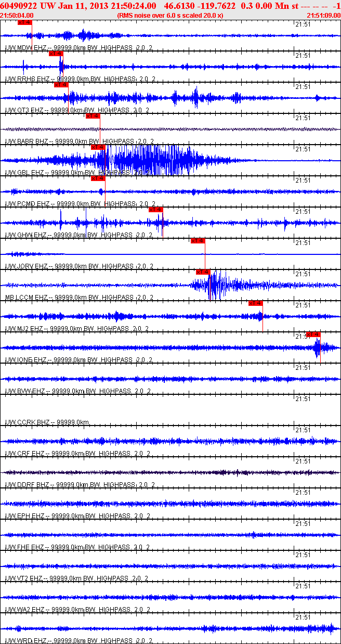Click the 'UW.GBL EHZ' station label

(x=24, y=173)
